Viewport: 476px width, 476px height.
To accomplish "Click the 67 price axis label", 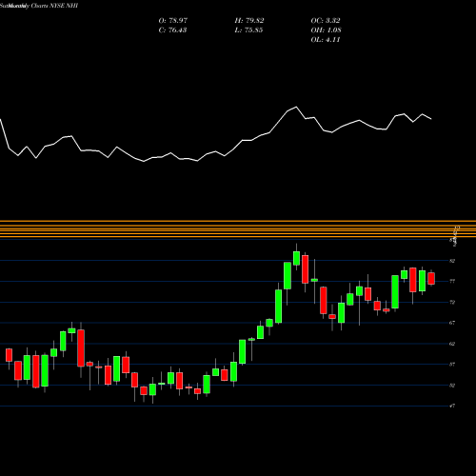I will [452, 323].
